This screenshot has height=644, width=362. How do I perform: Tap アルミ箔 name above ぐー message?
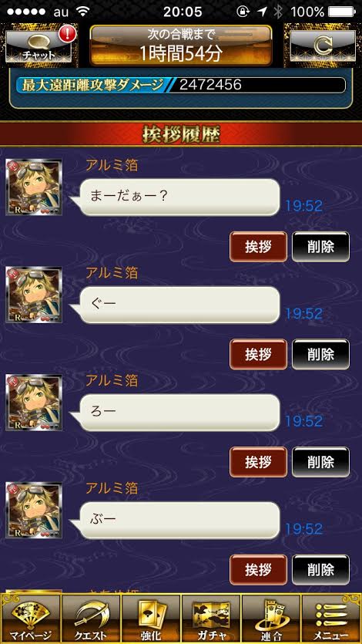(112, 272)
